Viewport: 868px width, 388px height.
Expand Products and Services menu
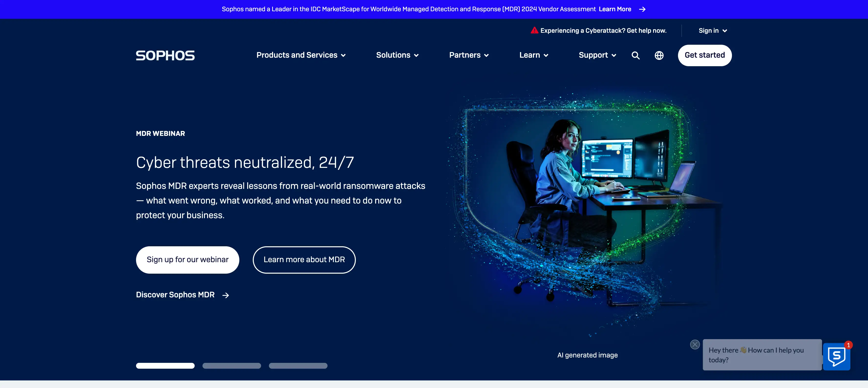(301, 55)
